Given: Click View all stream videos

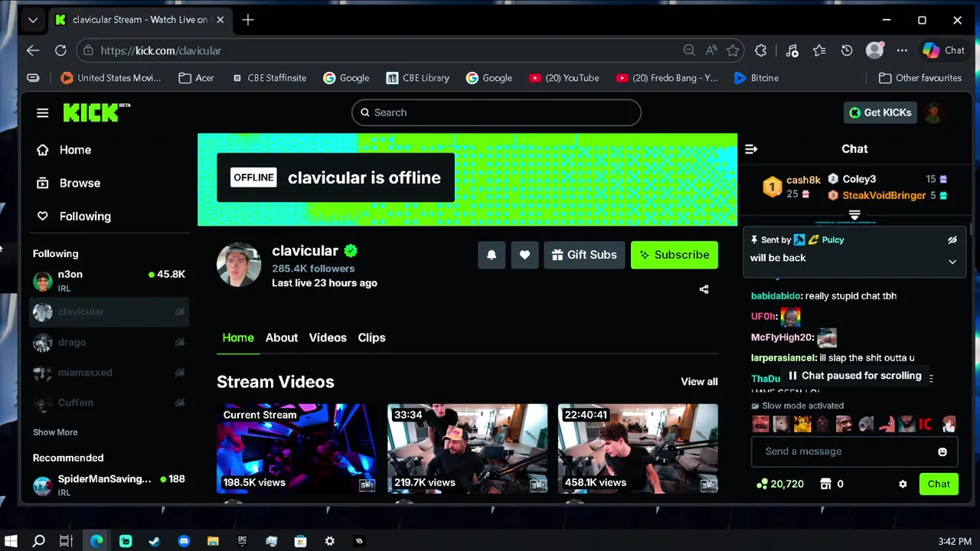Looking at the screenshot, I should [x=699, y=382].
